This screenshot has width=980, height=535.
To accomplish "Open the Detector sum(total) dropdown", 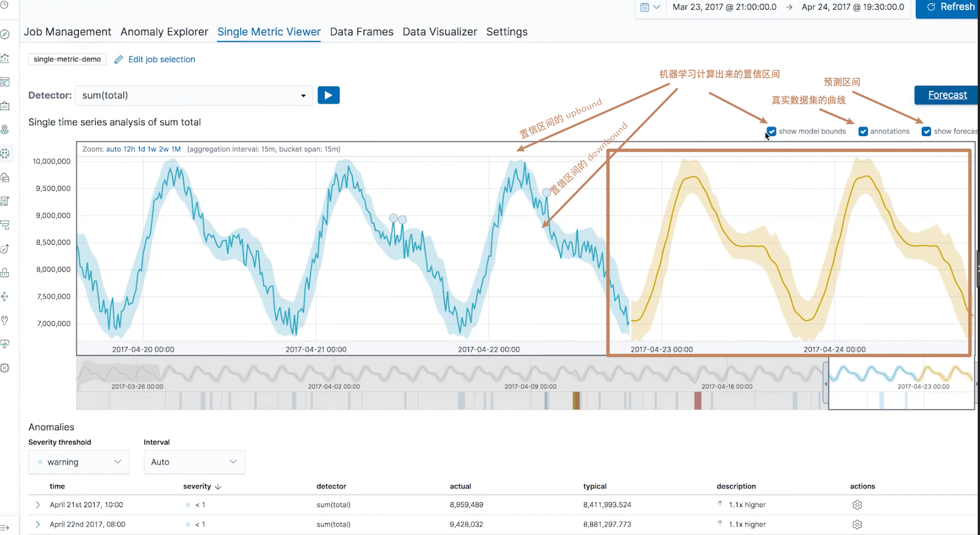I will click(194, 95).
